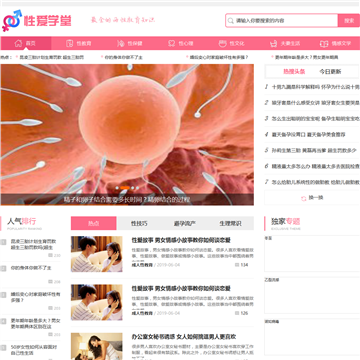Image resolution: width=360 pixels, height=360 pixels.
Task: Open the 性文化 navigation item
Action: (x=232, y=43)
